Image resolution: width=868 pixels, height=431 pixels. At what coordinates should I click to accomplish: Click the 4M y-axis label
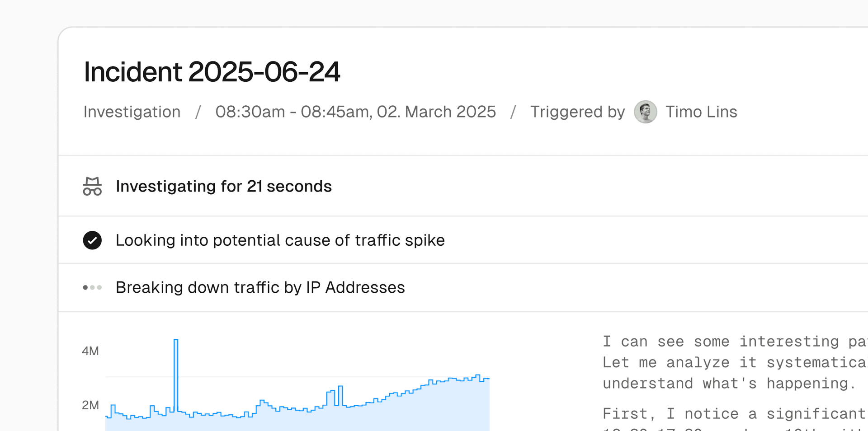90,351
